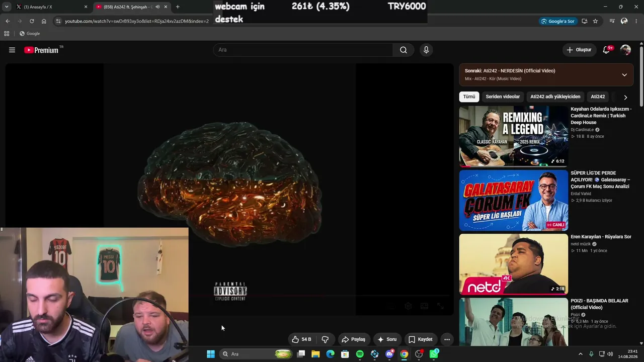Save video with the Kaydet button
Screen dimensions: 644x362
click(x=420, y=339)
